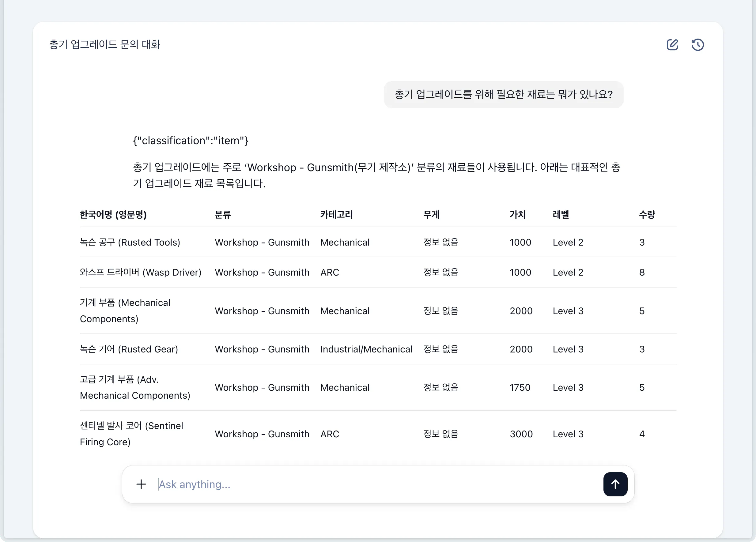Click the 한국어명 (영문명) column header
756x542 pixels.
click(113, 215)
